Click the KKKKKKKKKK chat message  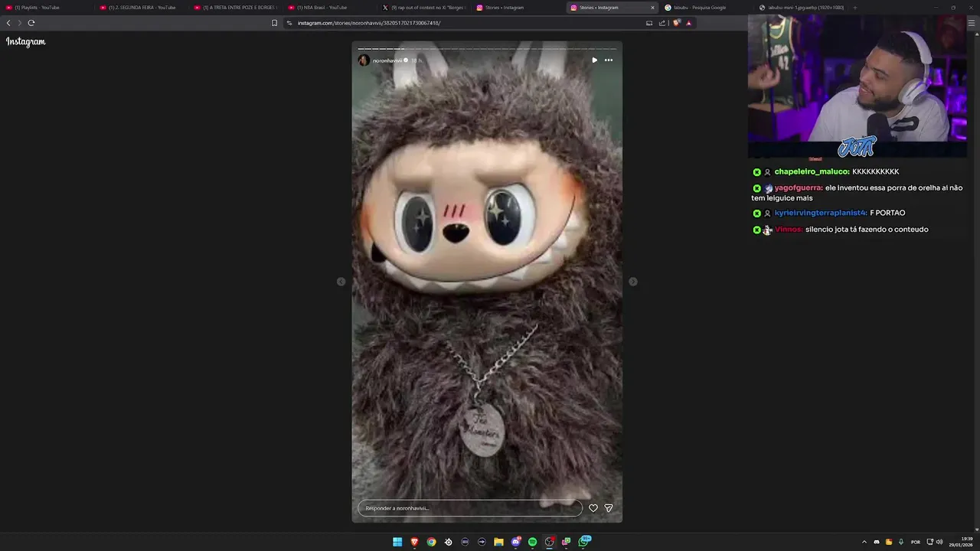876,171
